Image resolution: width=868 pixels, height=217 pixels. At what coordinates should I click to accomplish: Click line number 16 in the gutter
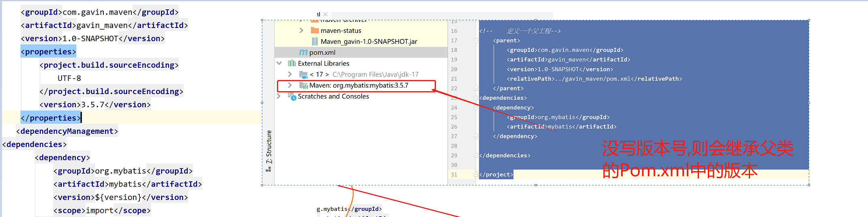click(x=454, y=31)
